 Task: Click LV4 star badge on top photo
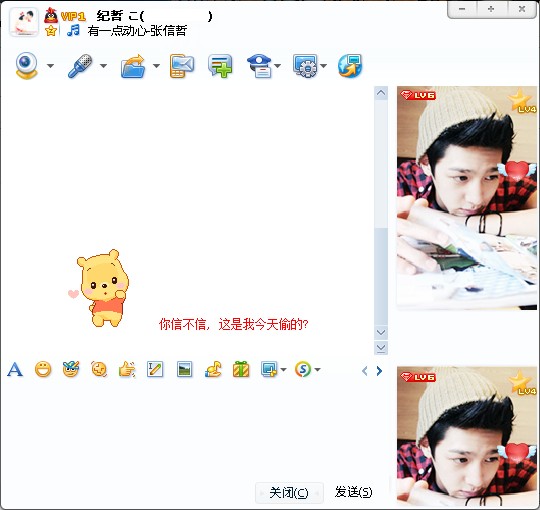pos(522,101)
